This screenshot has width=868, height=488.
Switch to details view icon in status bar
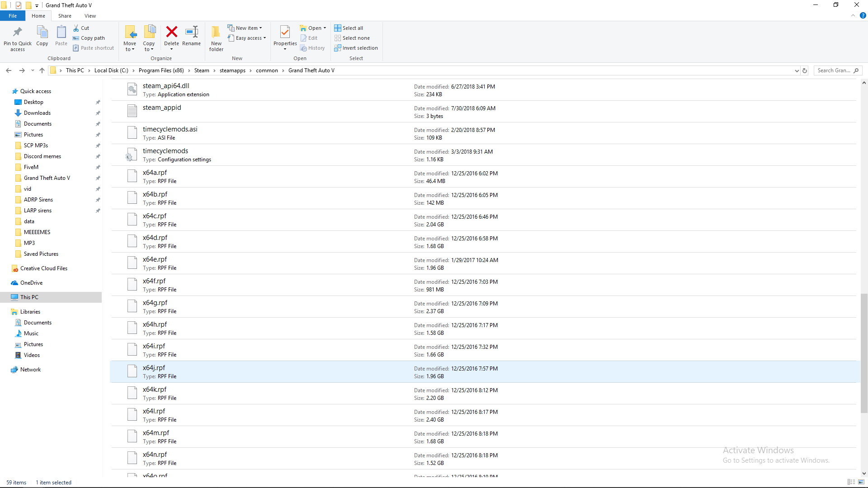coord(851,482)
